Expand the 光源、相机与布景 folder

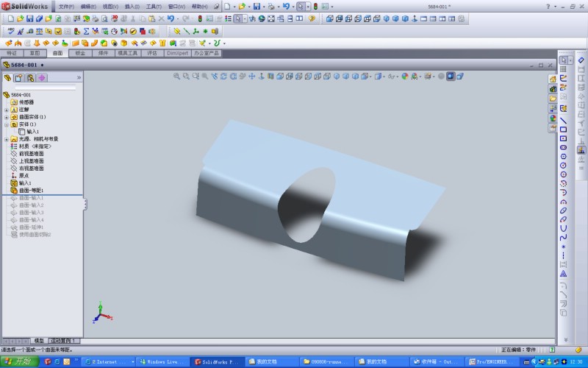tap(7, 139)
